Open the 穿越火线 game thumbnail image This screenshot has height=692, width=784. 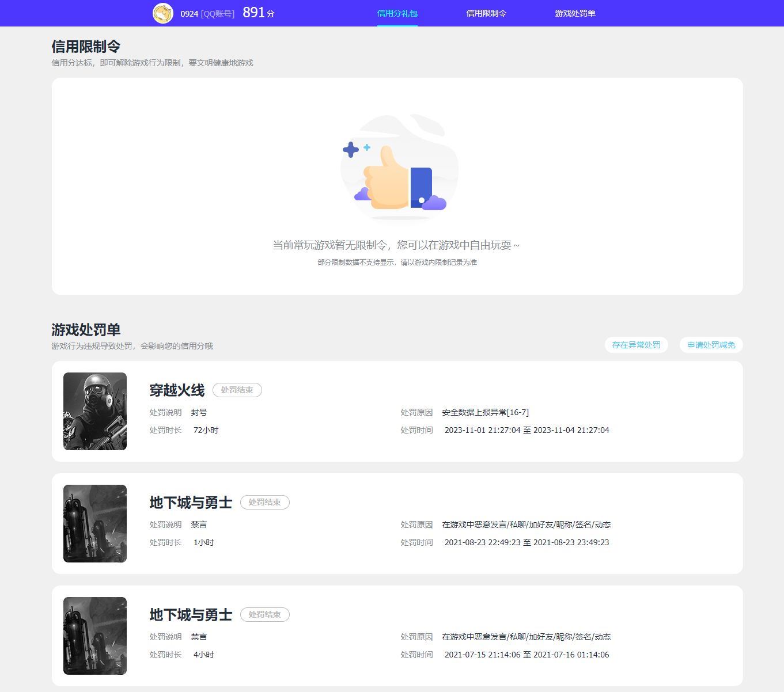click(x=94, y=411)
